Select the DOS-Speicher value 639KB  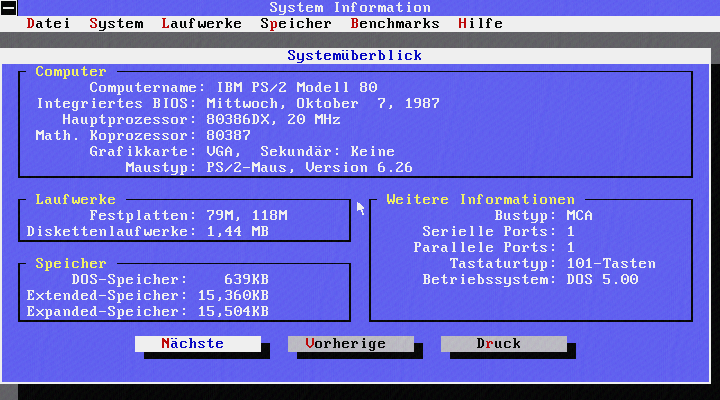pos(246,279)
